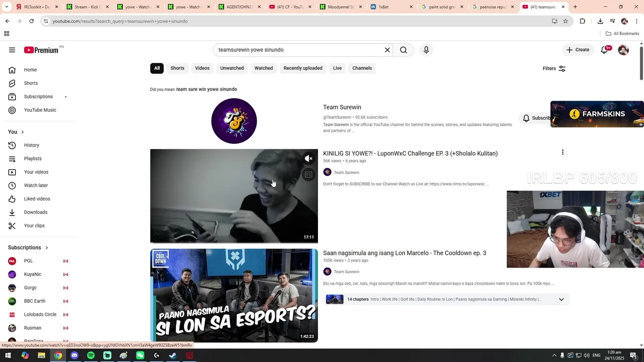Image resolution: width=644 pixels, height=362 pixels.
Task: Reload the page
Action: point(31,21)
